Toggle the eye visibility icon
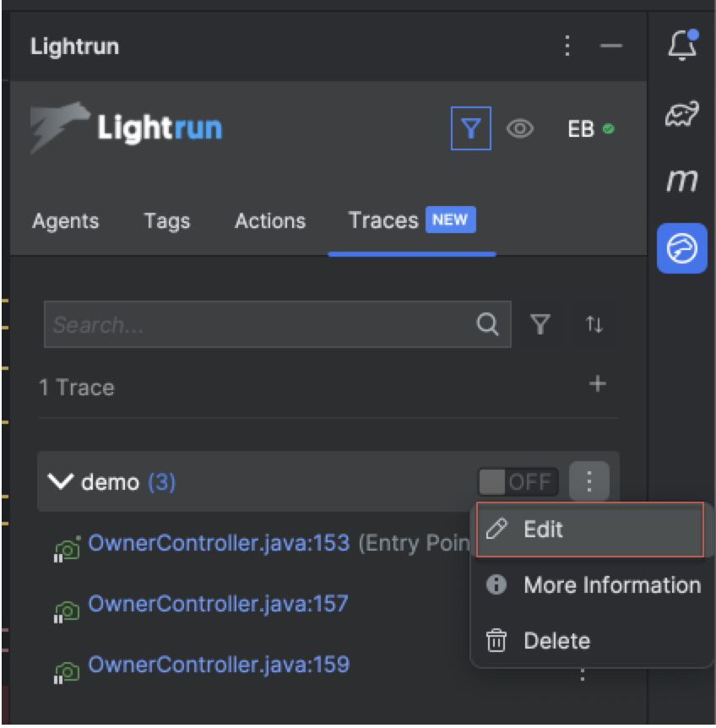Viewport: 716px width, 728px height. point(520,129)
